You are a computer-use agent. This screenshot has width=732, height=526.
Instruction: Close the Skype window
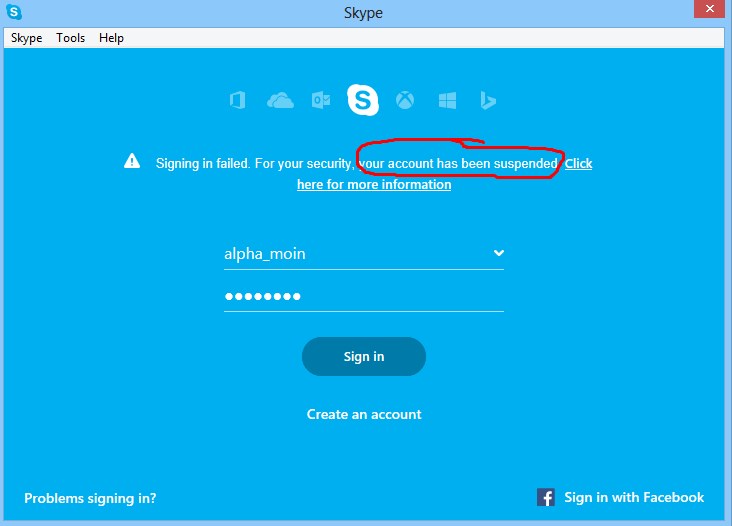click(709, 9)
